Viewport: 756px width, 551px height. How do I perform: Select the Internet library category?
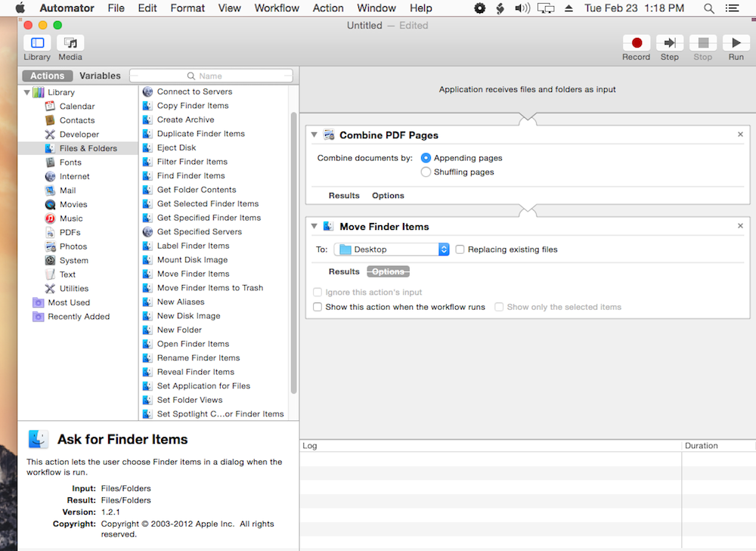74,176
